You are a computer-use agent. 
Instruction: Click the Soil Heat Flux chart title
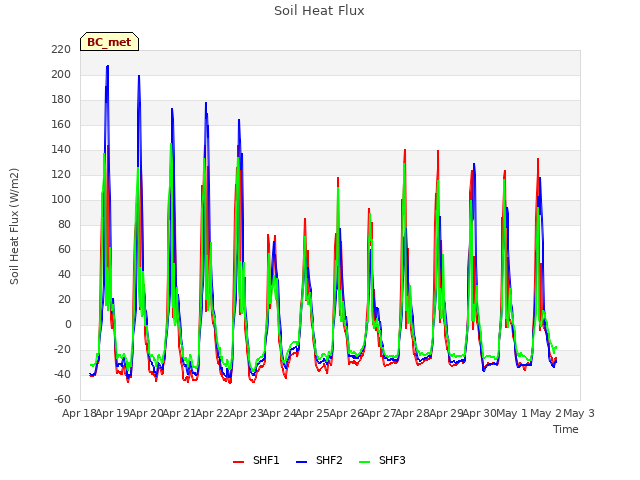pyautogui.click(x=319, y=11)
